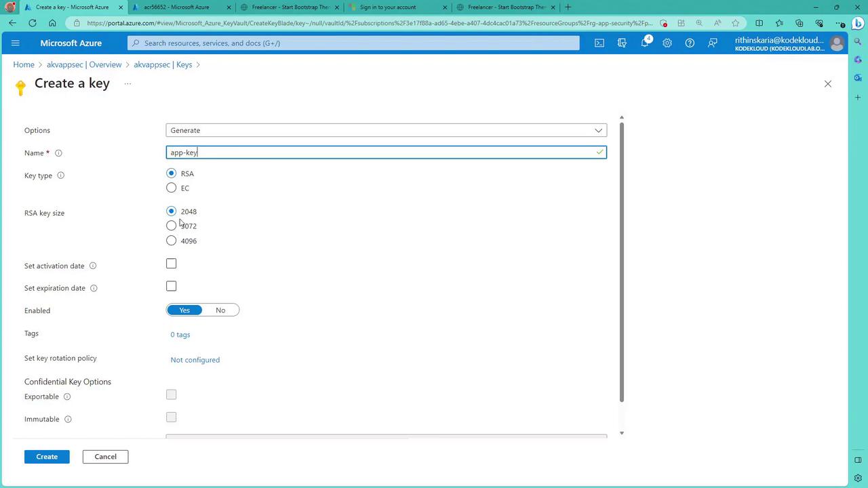Open the Azure feedback icon
Screen dimensions: 868x488
[x=713, y=43]
